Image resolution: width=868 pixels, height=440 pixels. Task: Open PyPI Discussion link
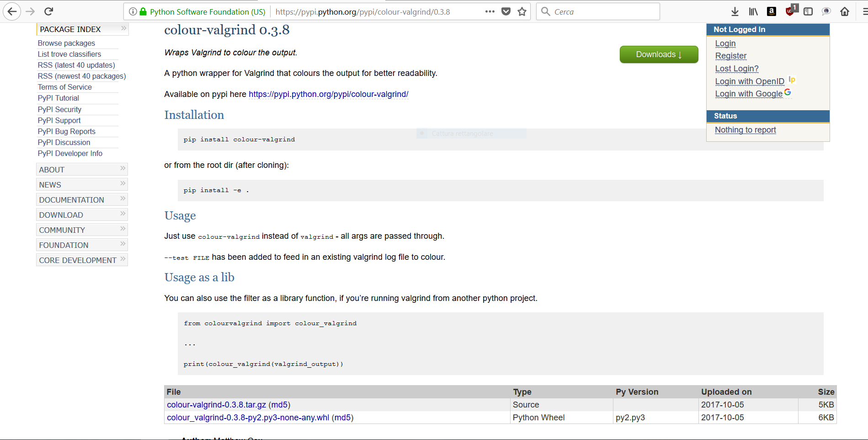pos(64,142)
